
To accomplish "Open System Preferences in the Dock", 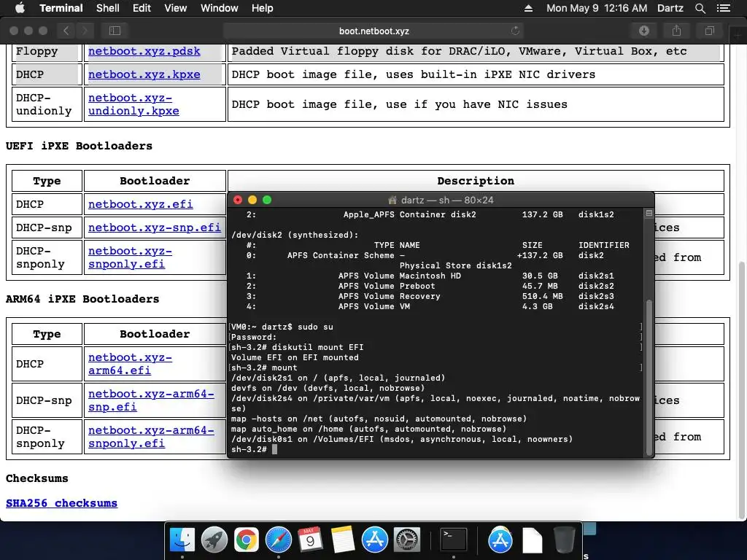I will click(406, 540).
